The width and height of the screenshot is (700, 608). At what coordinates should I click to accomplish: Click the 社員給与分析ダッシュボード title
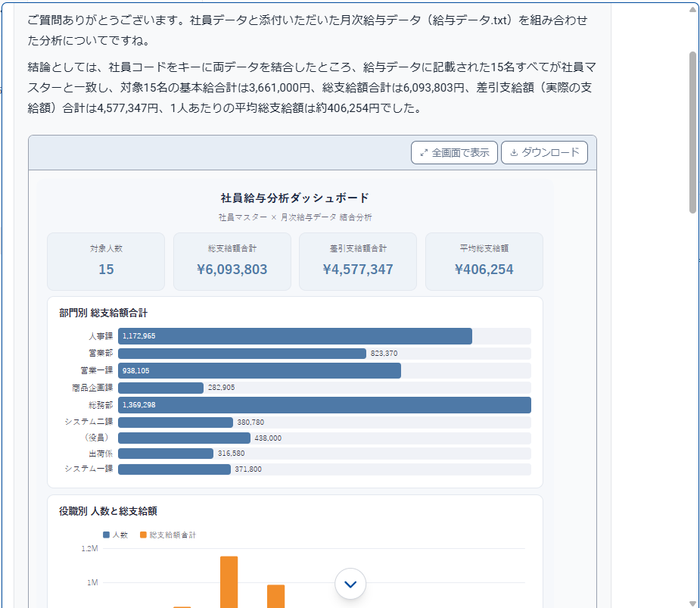(x=294, y=198)
